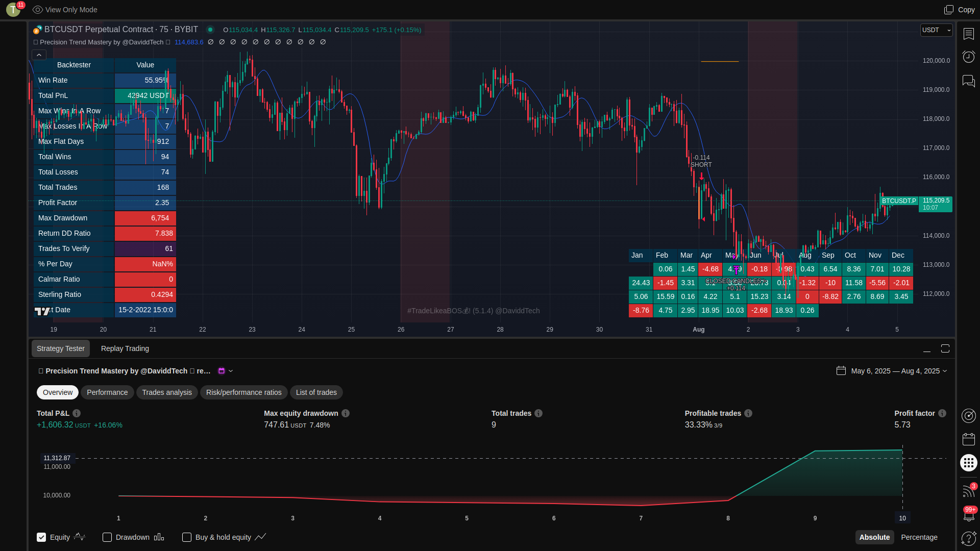This screenshot has height=551, width=980.
Task: Click the SHORT trade marker label
Action: click(701, 165)
